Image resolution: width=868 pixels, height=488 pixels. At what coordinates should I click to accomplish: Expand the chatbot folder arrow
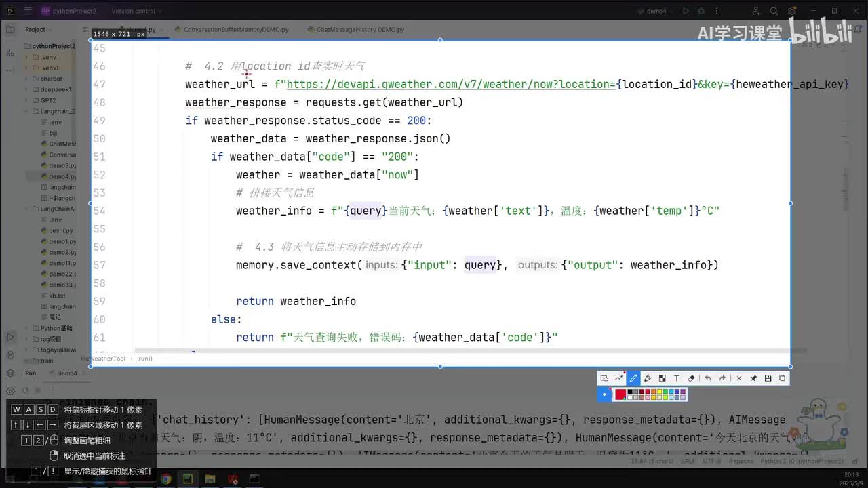tap(27, 79)
